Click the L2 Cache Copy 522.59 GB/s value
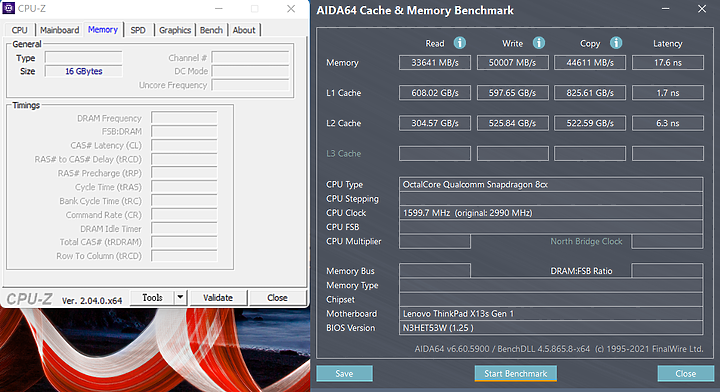 [x=590, y=123]
